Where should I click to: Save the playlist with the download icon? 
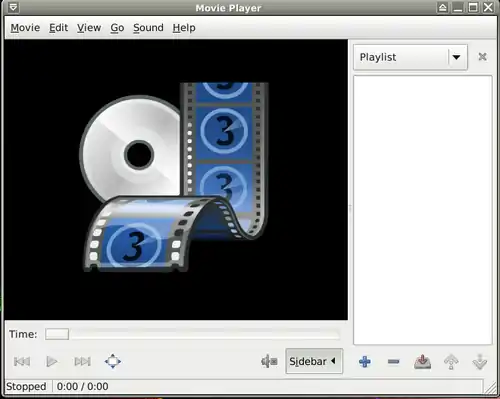[422, 362]
